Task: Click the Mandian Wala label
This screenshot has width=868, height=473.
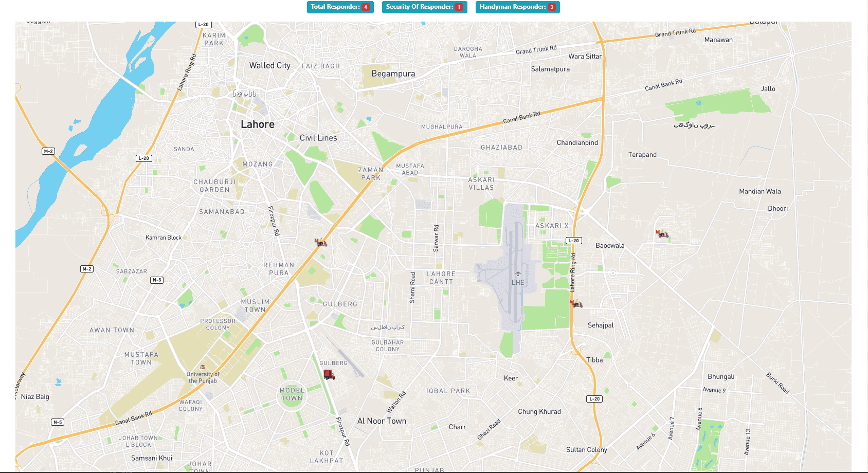Action: tap(760, 191)
